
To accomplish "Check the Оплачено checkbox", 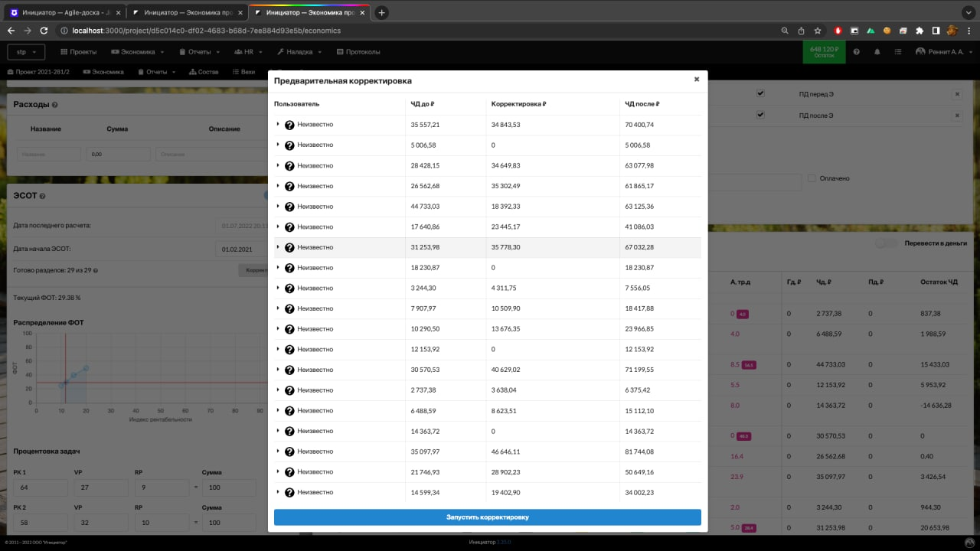I will coord(812,178).
